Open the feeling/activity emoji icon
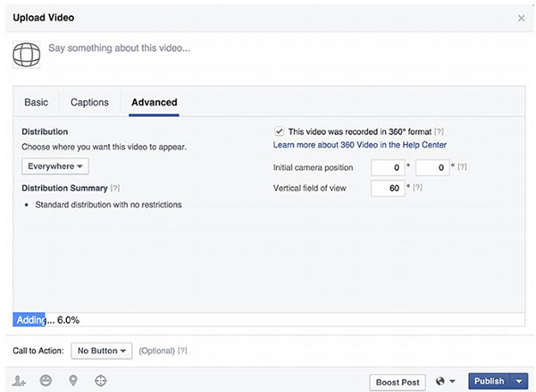Screen dimensions: 536x392 click(45, 381)
